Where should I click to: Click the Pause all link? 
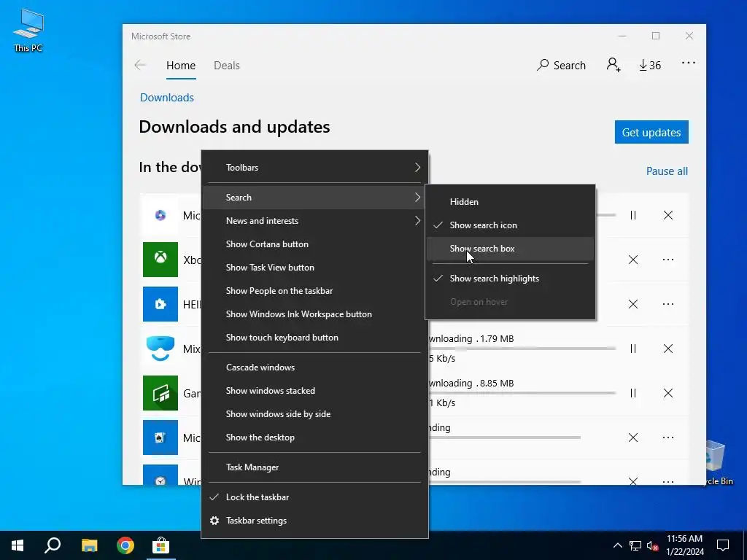pos(667,171)
